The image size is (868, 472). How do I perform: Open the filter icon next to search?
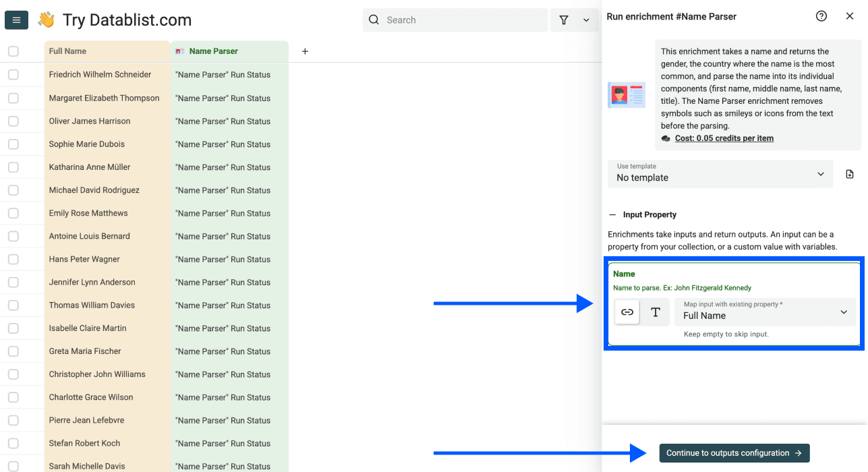[x=564, y=20]
